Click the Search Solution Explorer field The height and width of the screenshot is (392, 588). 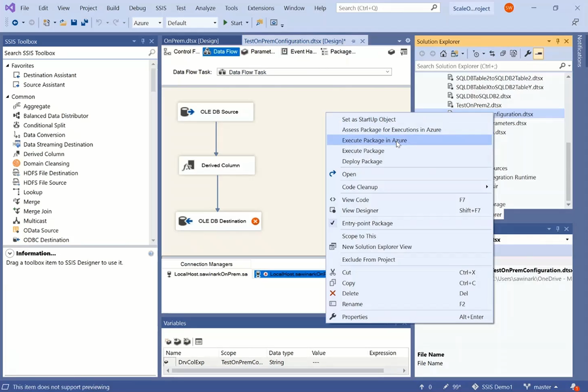click(x=487, y=66)
